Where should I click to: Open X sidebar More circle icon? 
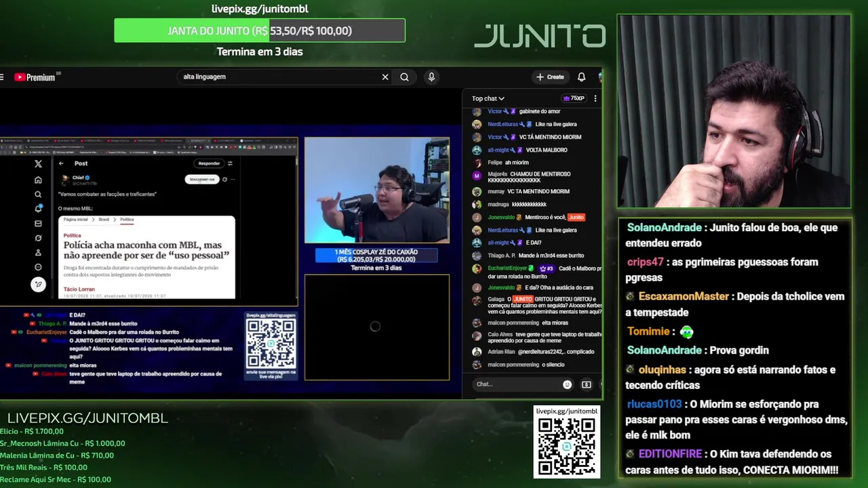point(38,267)
